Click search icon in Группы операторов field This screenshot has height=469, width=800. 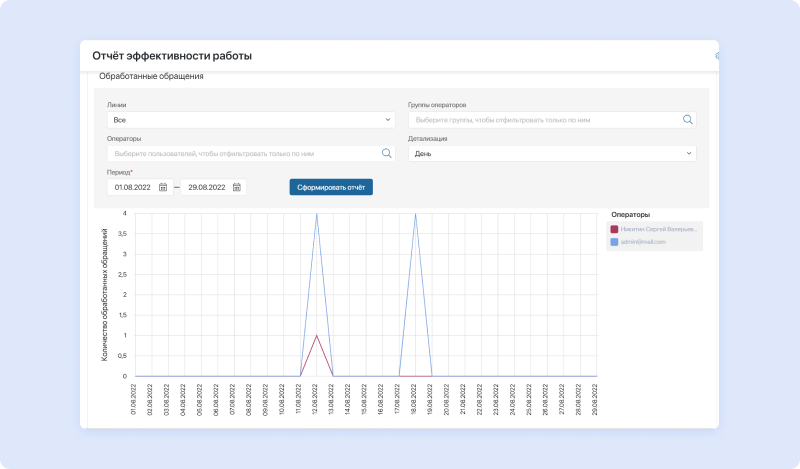[x=687, y=120]
